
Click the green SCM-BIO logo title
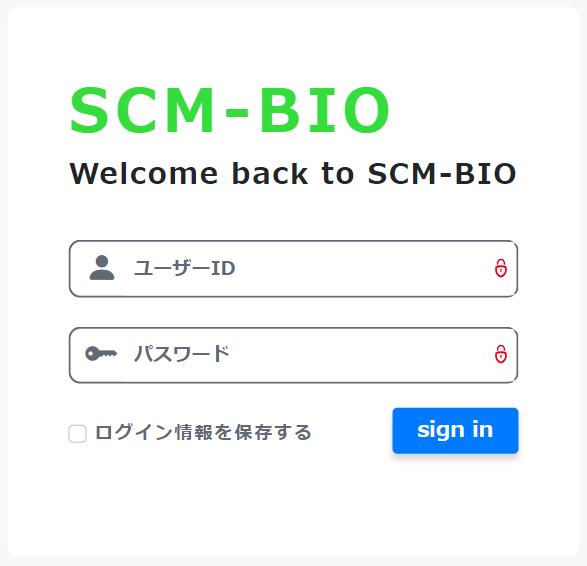(230, 110)
